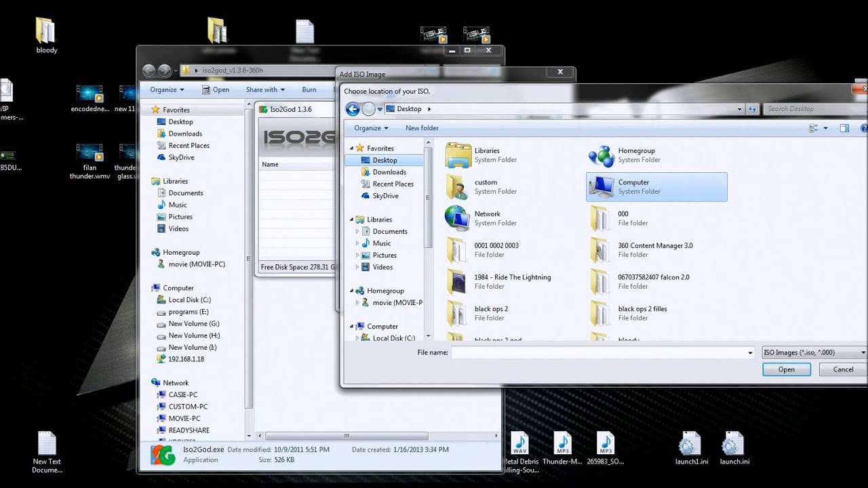Click Forward arrow in Add ISO dialog
The width and height of the screenshot is (868, 488).
[368, 109]
